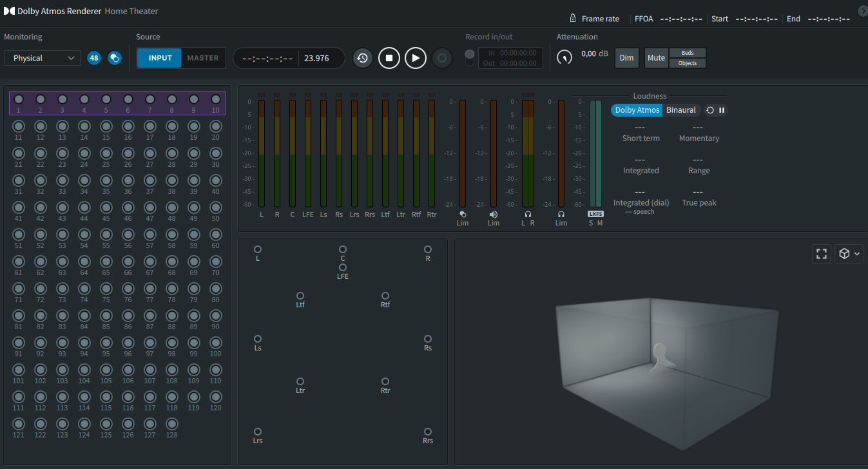The width and height of the screenshot is (868, 469).
Task: Click the Lrs speaker in layout view
Action: pos(258,432)
